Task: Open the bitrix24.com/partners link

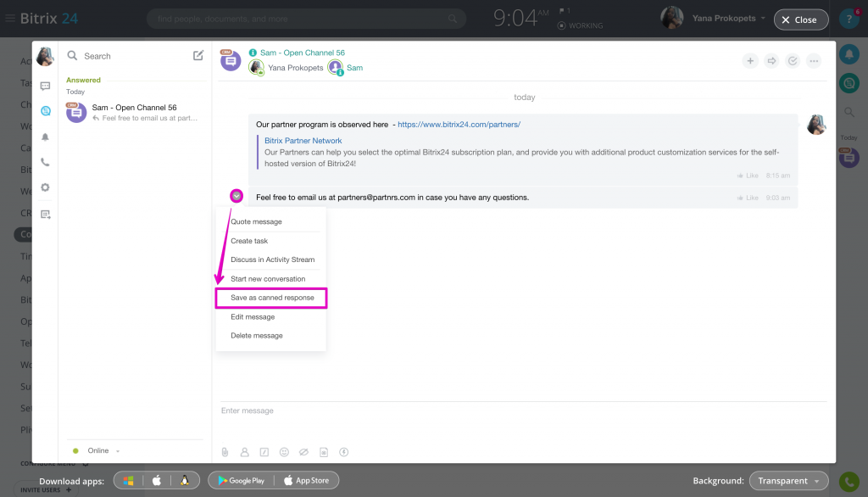Action: pos(459,125)
